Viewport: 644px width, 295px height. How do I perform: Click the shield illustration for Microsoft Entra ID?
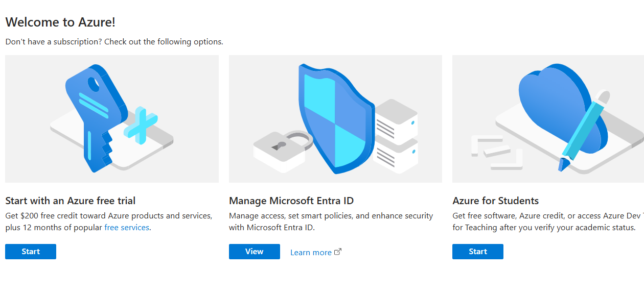pos(335,119)
